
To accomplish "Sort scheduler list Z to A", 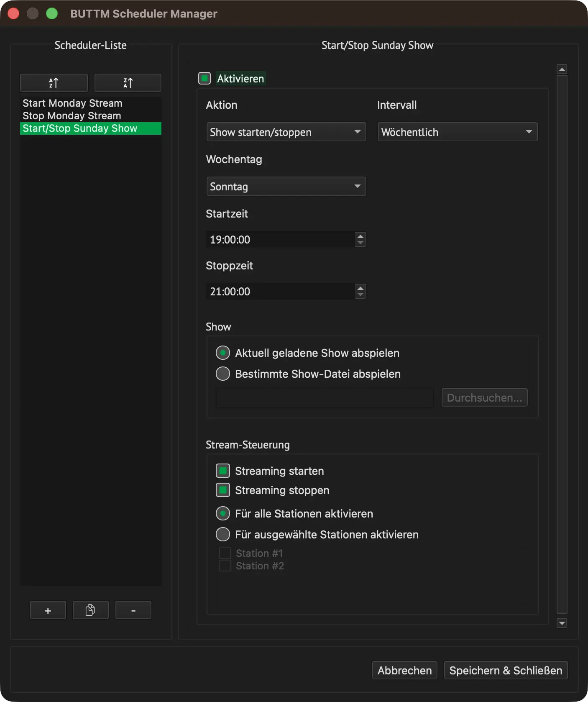I will (128, 83).
